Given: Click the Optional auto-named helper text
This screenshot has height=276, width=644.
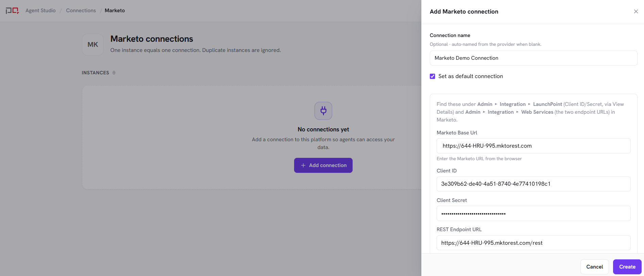Looking at the screenshot, I should [x=486, y=44].
